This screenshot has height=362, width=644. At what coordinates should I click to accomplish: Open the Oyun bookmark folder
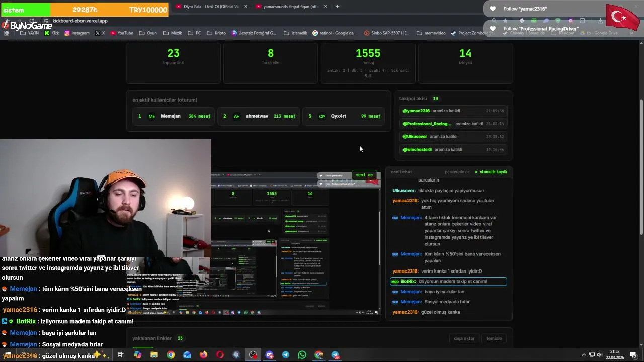(x=148, y=33)
